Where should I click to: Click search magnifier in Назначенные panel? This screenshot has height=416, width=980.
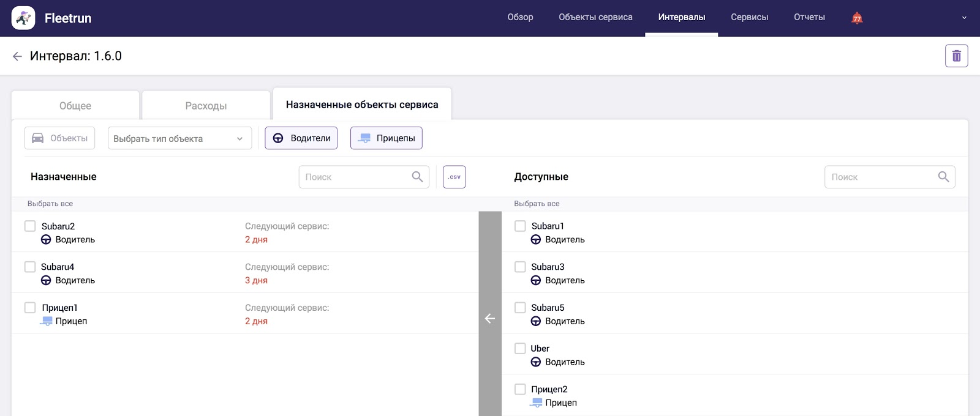[417, 177]
